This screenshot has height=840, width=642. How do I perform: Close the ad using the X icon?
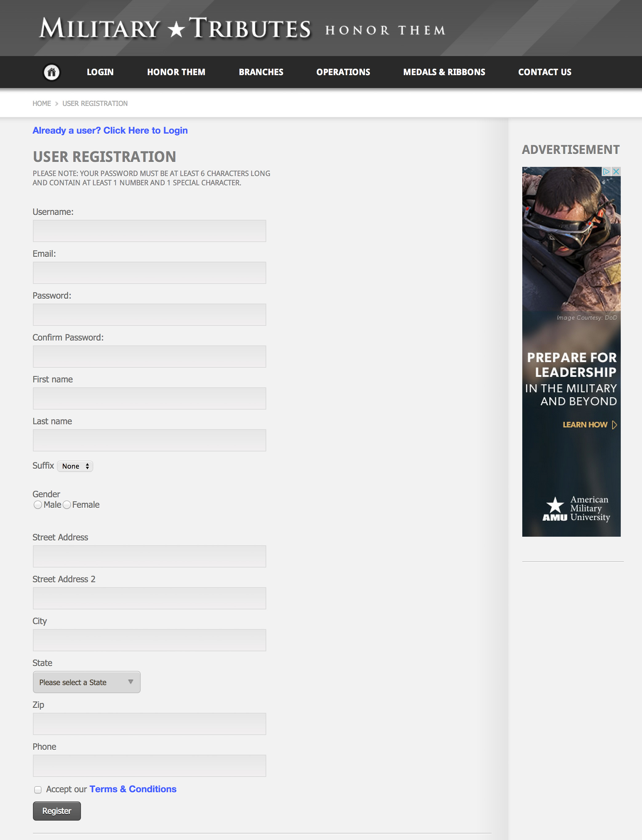pyautogui.click(x=616, y=172)
